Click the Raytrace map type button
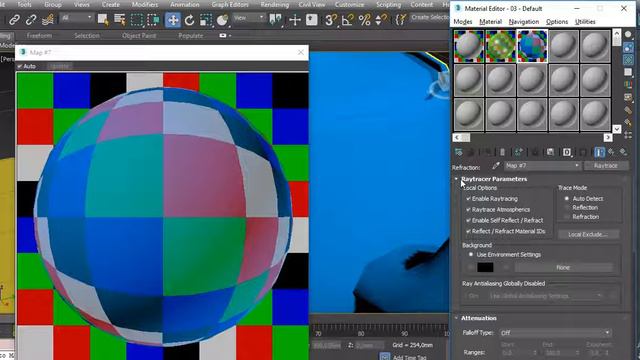The image size is (640, 360). [x=606, y=166]
